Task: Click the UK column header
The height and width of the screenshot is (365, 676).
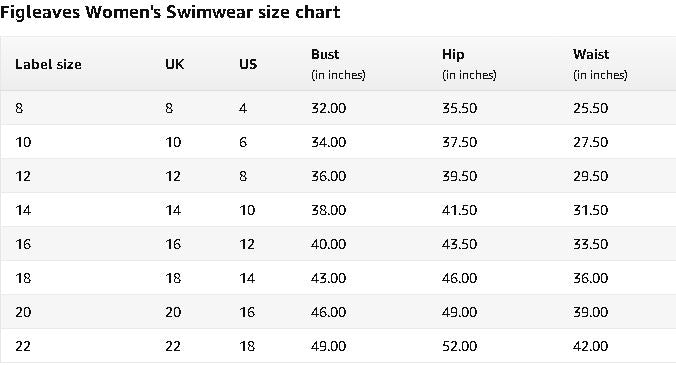Action: click(x=175, y=64)
